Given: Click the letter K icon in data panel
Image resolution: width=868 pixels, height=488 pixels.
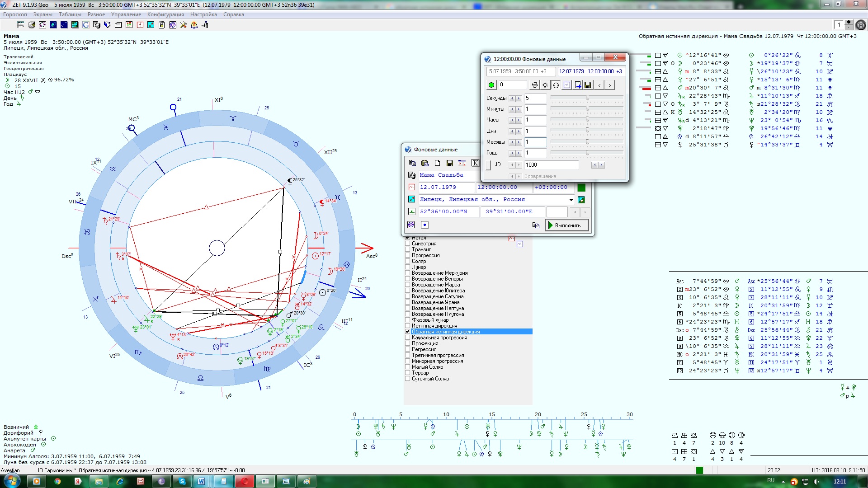Looking at the screenshot, I should [475, 163].
